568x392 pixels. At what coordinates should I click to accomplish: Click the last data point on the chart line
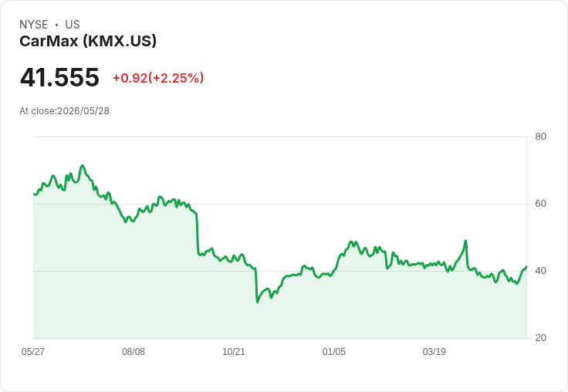click(526, 267)
